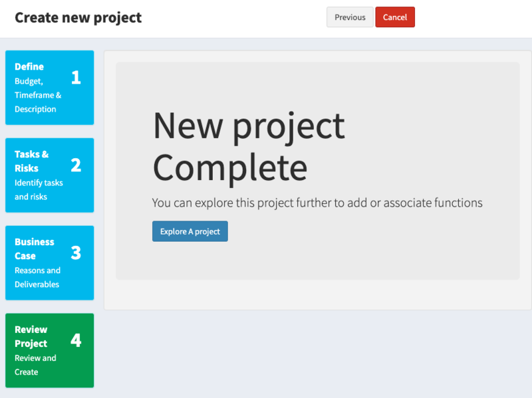Go to step 1 Define
This screenshot has height=398, width=532.
(49, 88)
